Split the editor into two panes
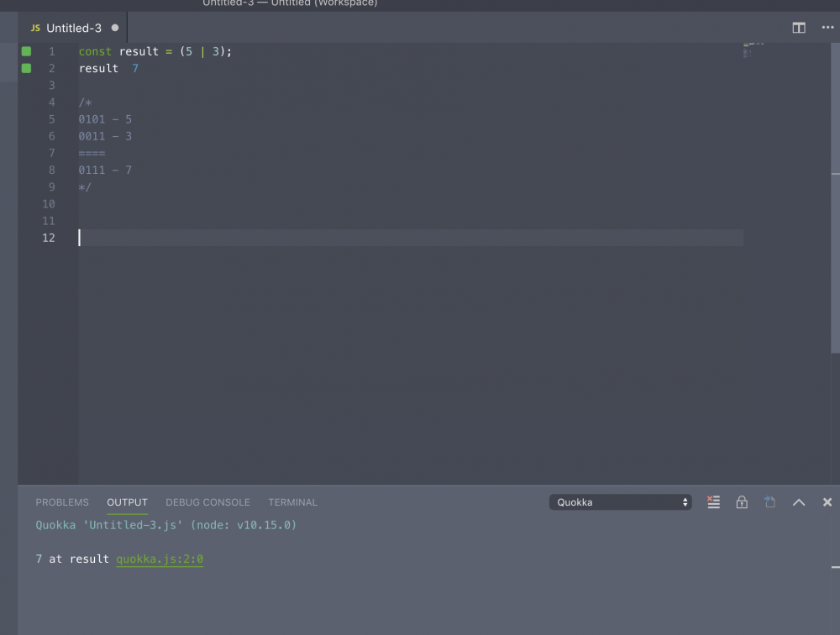The height and width of the screenshot is (635, 840). (x=798, y=27)
